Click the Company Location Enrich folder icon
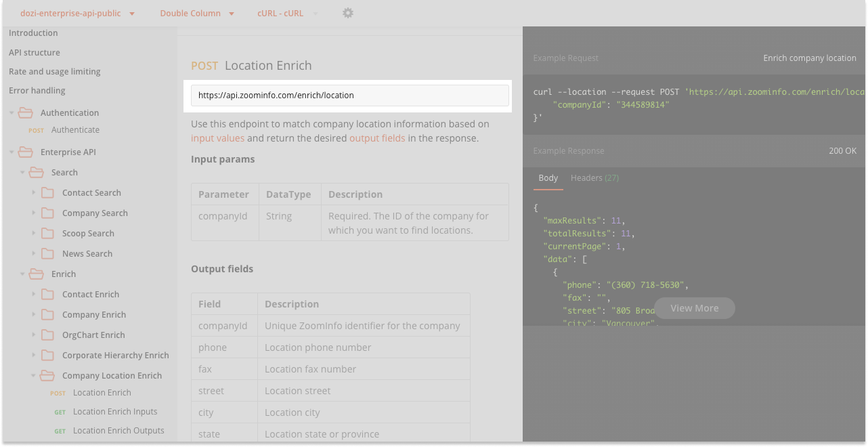Image resolution: width=868 pixels, height=447 pixels. (47, 375)
